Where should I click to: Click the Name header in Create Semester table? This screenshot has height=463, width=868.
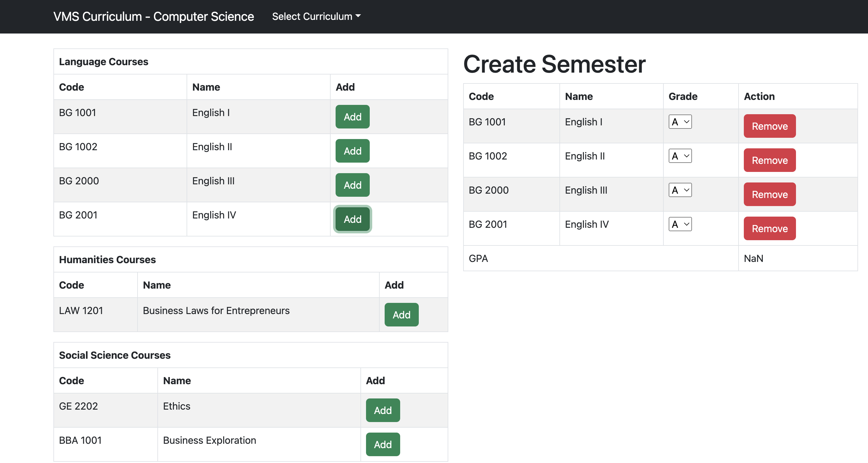pos(579,96)
